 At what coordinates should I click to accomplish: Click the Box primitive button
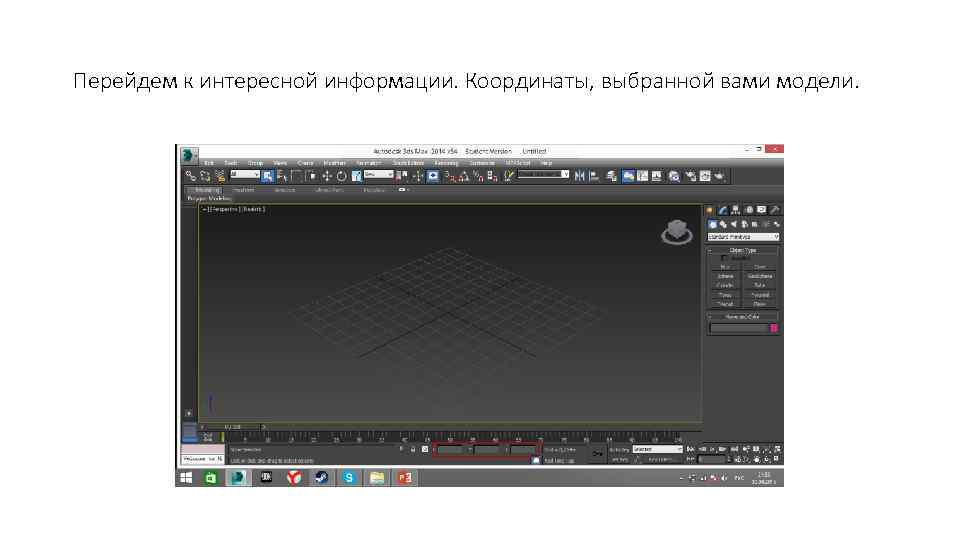coord(725,268)
